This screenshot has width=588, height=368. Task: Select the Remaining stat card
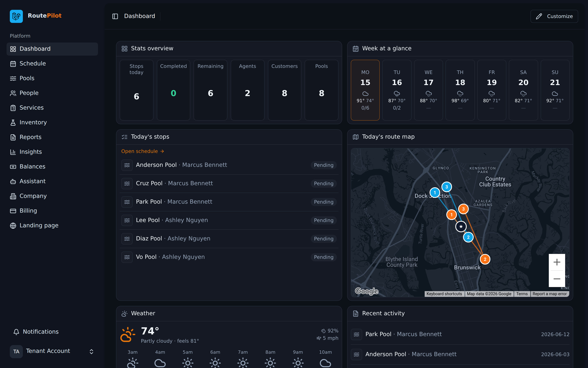coord(210,90)
